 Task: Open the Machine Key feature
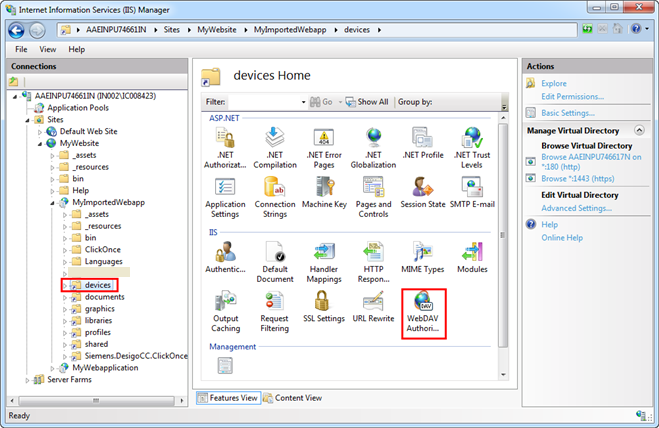click(323, 195)
